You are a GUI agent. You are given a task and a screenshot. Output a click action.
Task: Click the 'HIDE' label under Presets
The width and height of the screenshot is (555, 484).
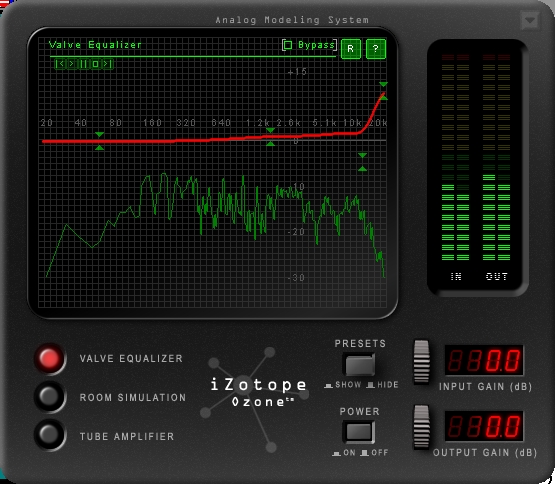(388, 385)
